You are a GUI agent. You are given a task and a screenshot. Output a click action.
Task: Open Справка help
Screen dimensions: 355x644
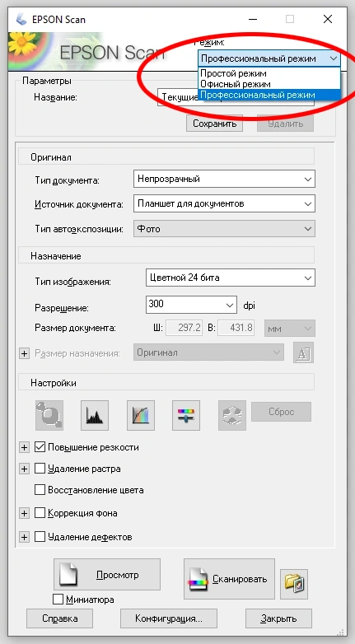pyautogui.click(x=59, y=618)
